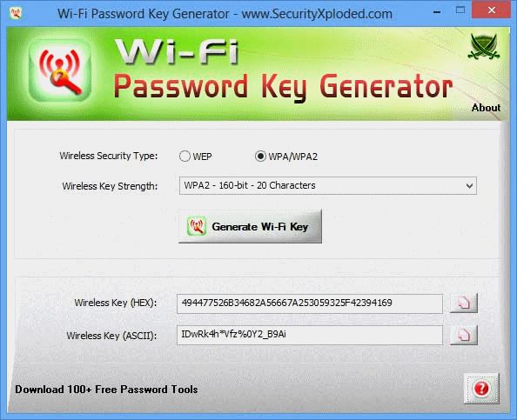The height and width of the screenshot is (420, 517).
Task: Open help with red question mark icon
Action: [x=481, y=389]
